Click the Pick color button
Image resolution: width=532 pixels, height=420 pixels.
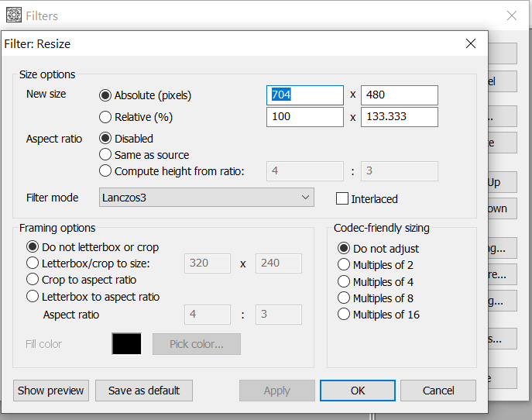click(197, 344)
